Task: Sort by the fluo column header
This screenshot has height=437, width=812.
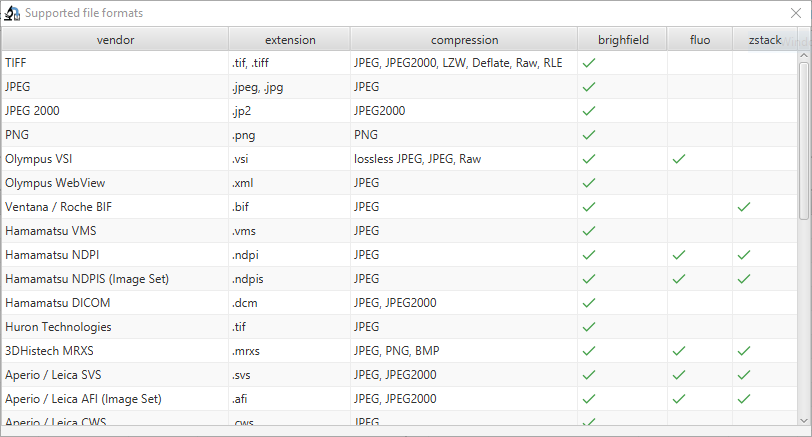Action: coord(700,40)
